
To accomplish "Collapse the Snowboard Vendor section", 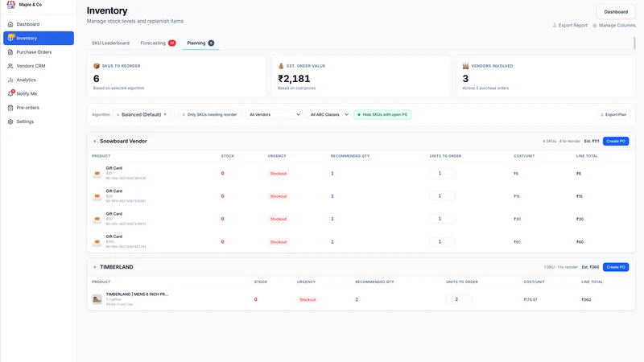I will (95, 142).
